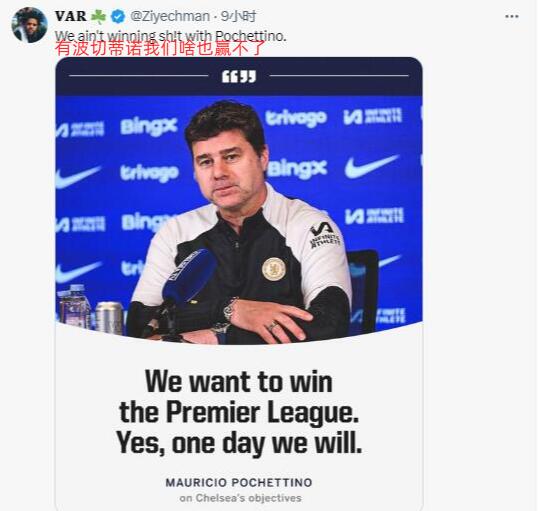Screen dimensions: 539x511
Task: Click the BingX logo left of Pochettino's hair
Action: [149, 126]
